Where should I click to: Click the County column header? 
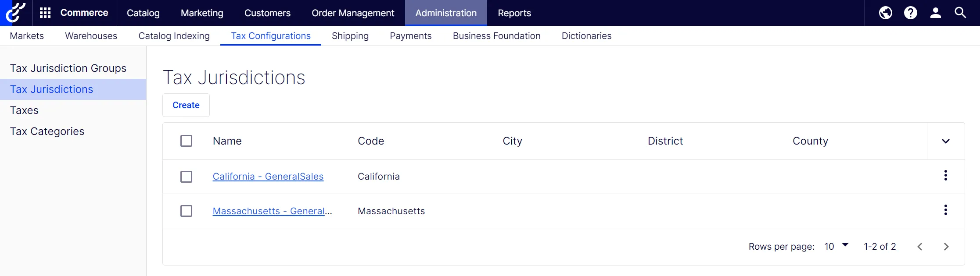810,141
